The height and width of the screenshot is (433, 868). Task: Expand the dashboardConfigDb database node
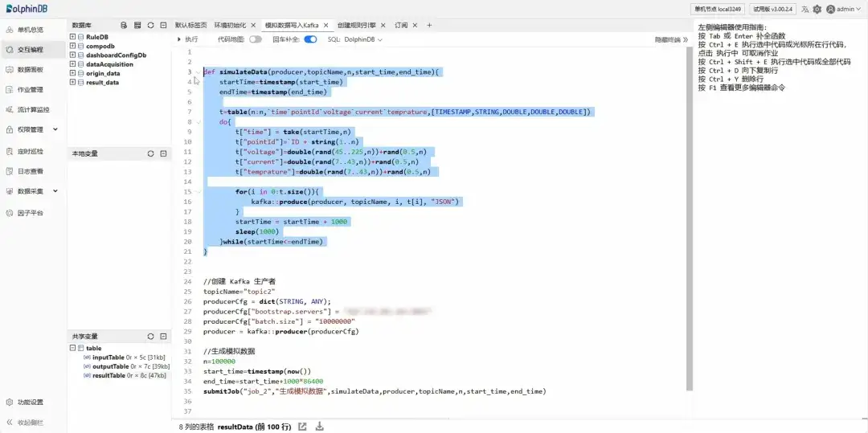(72, 55)
